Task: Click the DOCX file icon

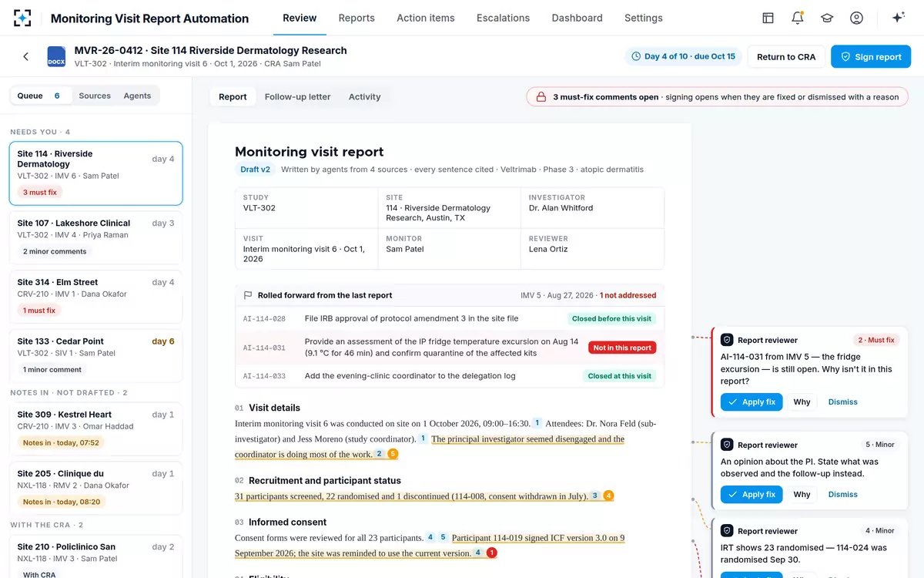Action: (x=56, y=56)
